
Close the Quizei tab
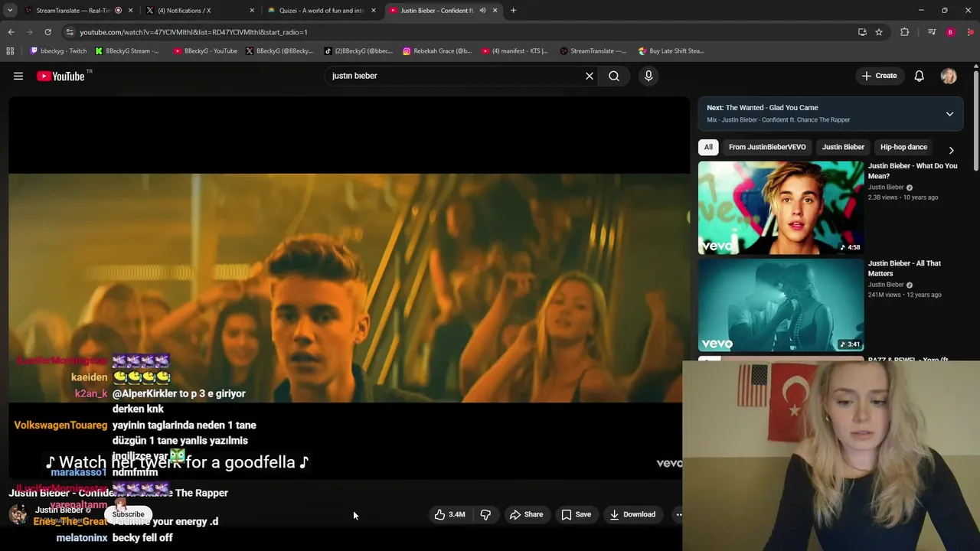(374, 11)
